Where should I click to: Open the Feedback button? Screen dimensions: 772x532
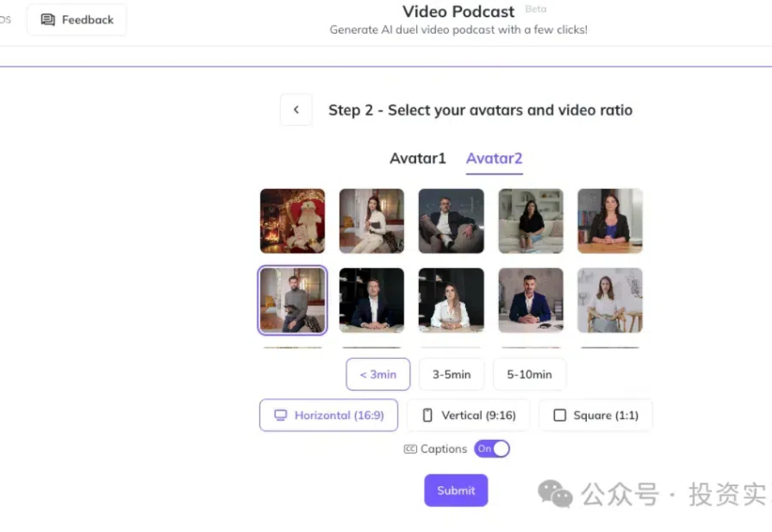[x=76, y=20]
